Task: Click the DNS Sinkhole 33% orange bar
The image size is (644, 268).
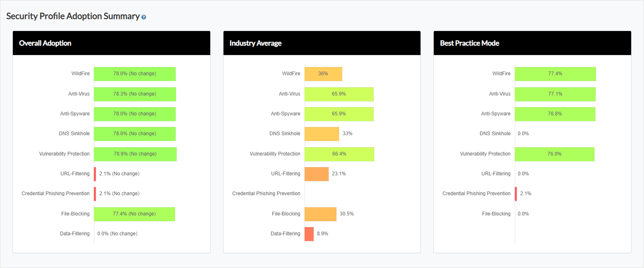Action: (322, 134)
